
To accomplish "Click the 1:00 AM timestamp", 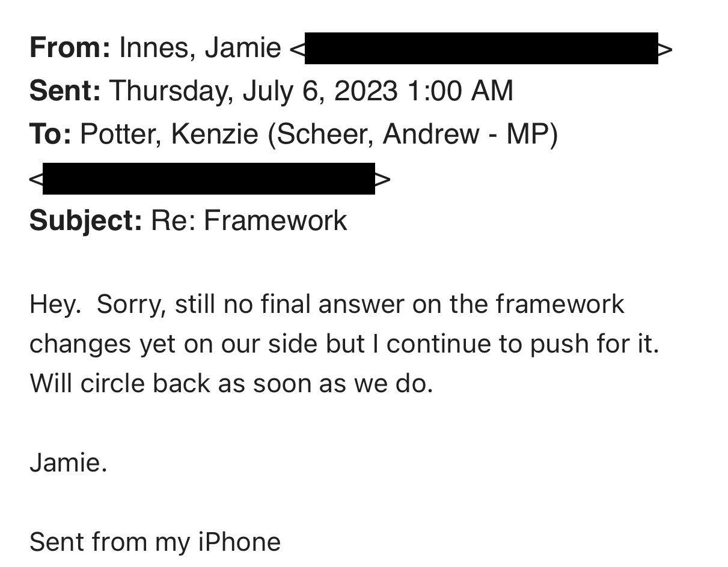I will tap(460, 91).
